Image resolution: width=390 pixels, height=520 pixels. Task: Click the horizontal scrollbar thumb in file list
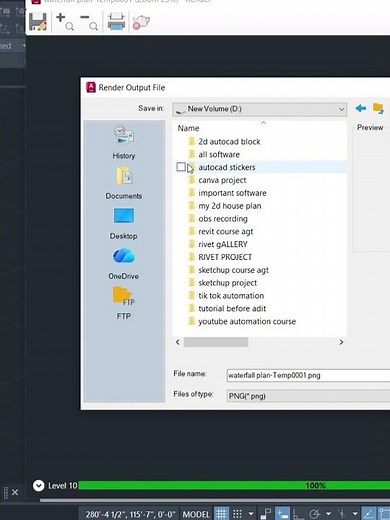216,342
